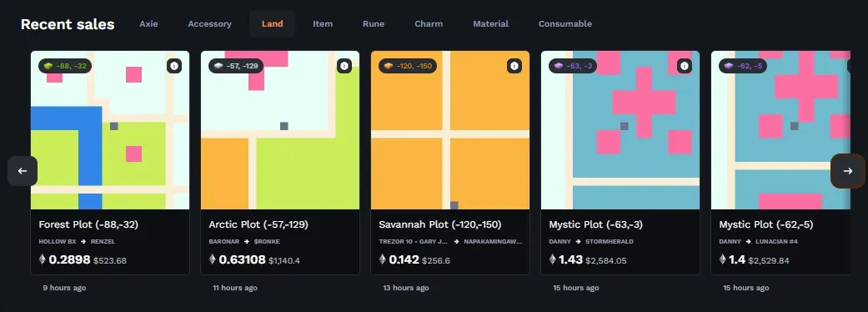Click the arctic land icon badge -57, -129
The width and height of the screenshot is (868, 312).
236,66
